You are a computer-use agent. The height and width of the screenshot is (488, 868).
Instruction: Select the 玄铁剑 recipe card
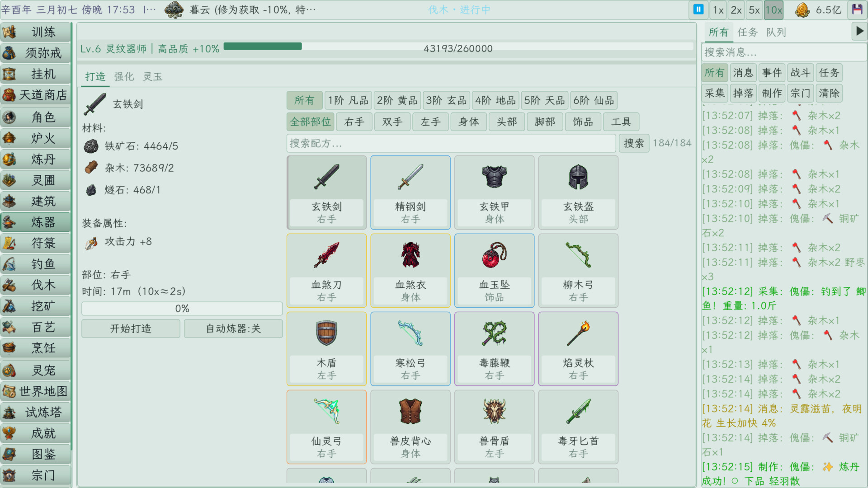[x=327, y=192]
